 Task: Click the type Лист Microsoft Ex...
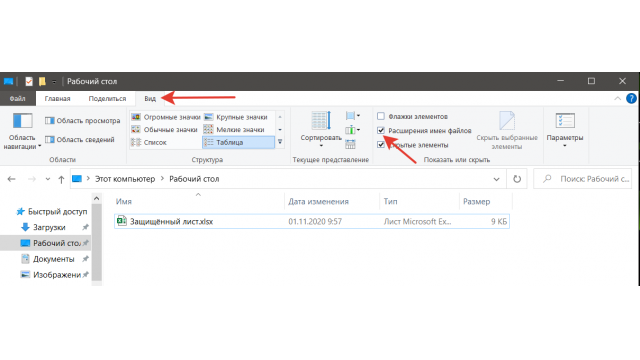[417, 222]
